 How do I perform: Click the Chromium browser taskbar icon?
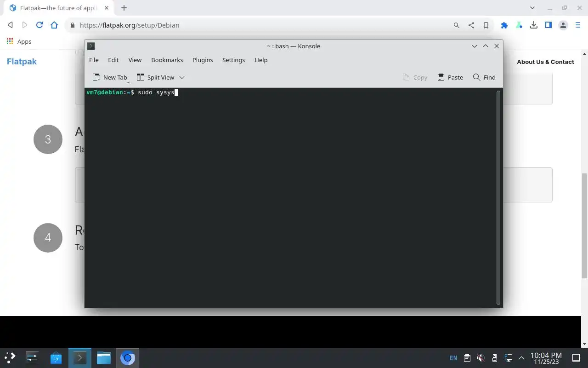(x=128, y=357)
